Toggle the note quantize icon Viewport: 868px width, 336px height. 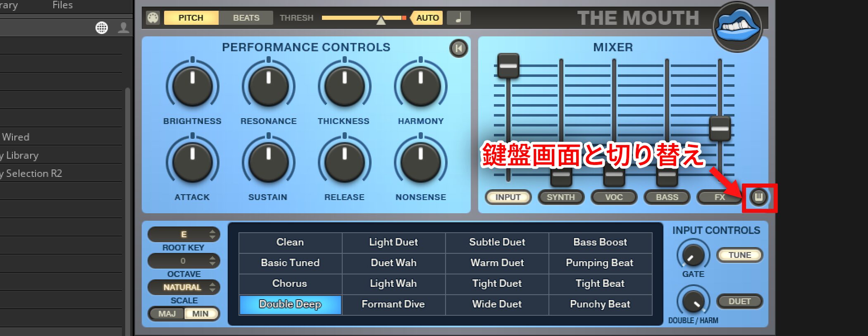tap(458, 18)
